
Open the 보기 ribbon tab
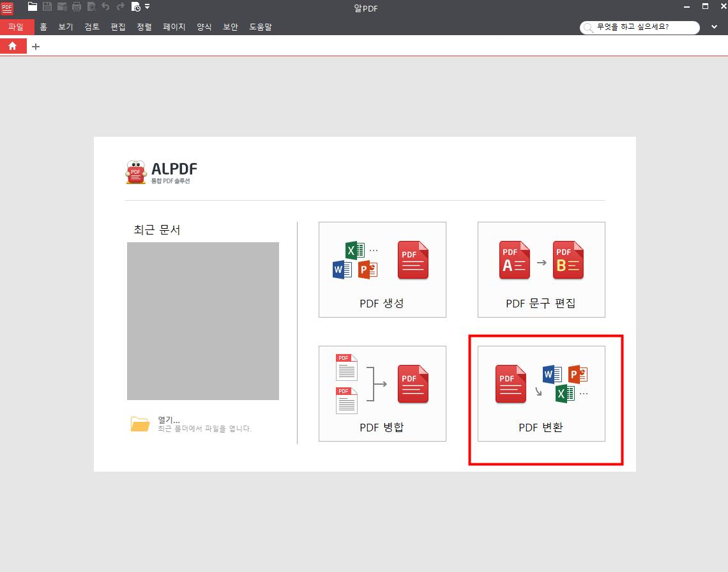[66, 27]
